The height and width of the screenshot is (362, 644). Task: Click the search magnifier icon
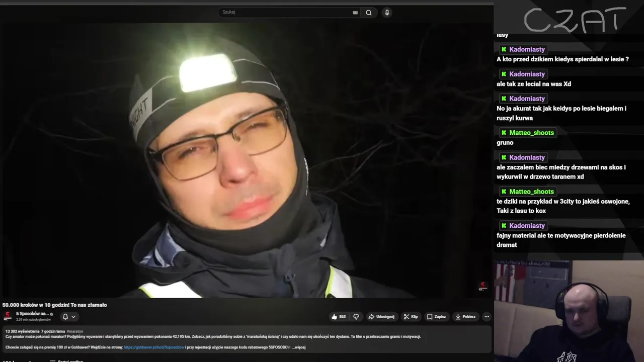point(369,13)
